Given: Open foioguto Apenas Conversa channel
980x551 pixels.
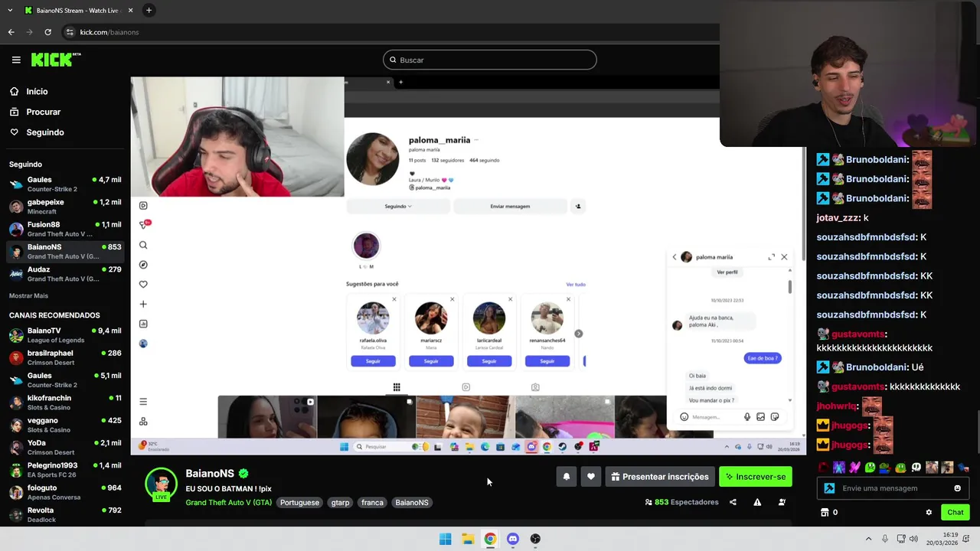Looking at the screenshot, I should pyautogui.click(x=66, y=492).
